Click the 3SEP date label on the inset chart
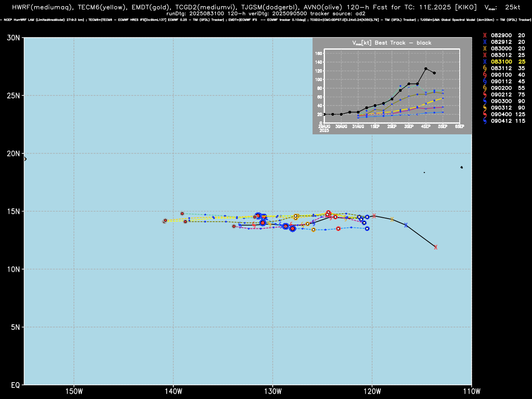This screenshot has width=532, height=399. (x=409, y=127)
